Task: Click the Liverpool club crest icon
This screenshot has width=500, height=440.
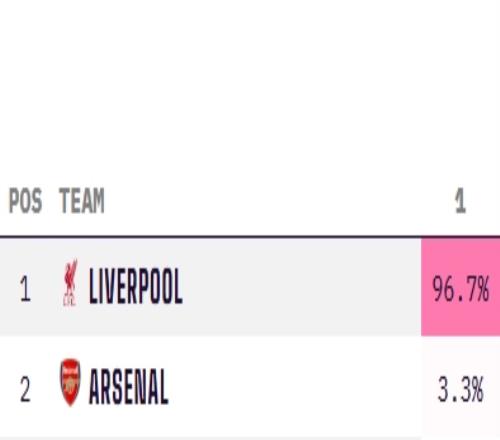Action: [70, 283]
